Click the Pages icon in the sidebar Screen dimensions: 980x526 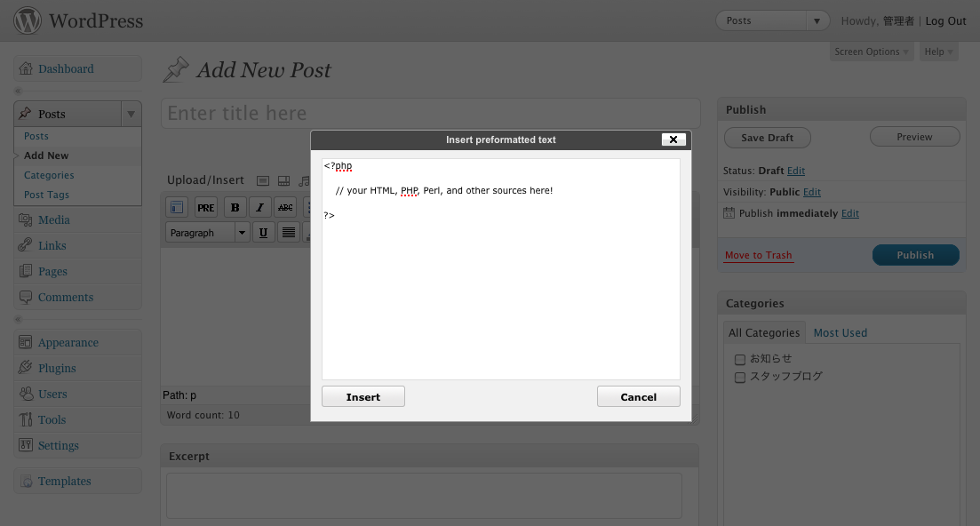26,271
